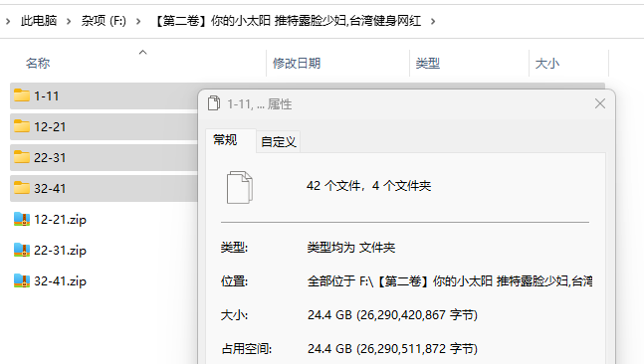Sort by the 名称 column header
The width and height of the screenshot is (644, 364).
[38, 64]
